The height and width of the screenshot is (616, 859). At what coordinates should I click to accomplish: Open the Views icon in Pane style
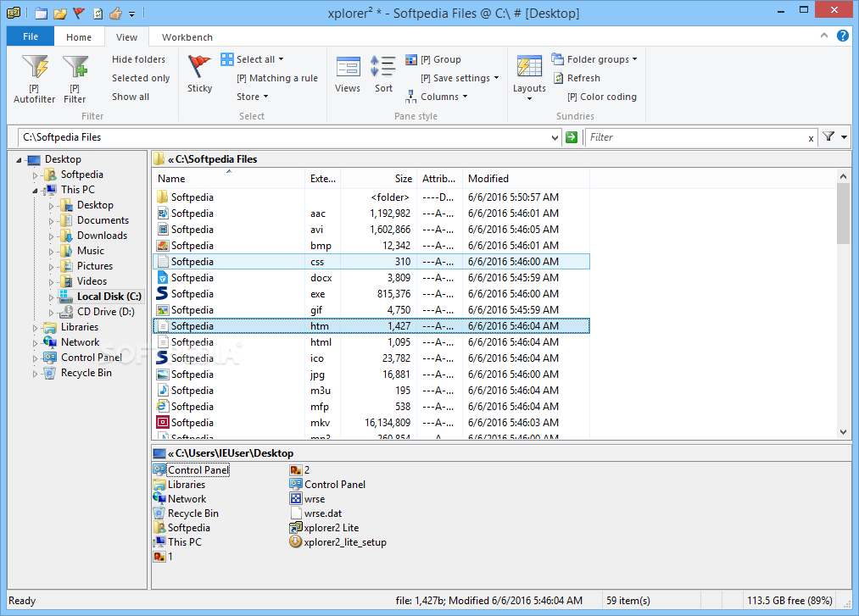click(x=348, y=67)
